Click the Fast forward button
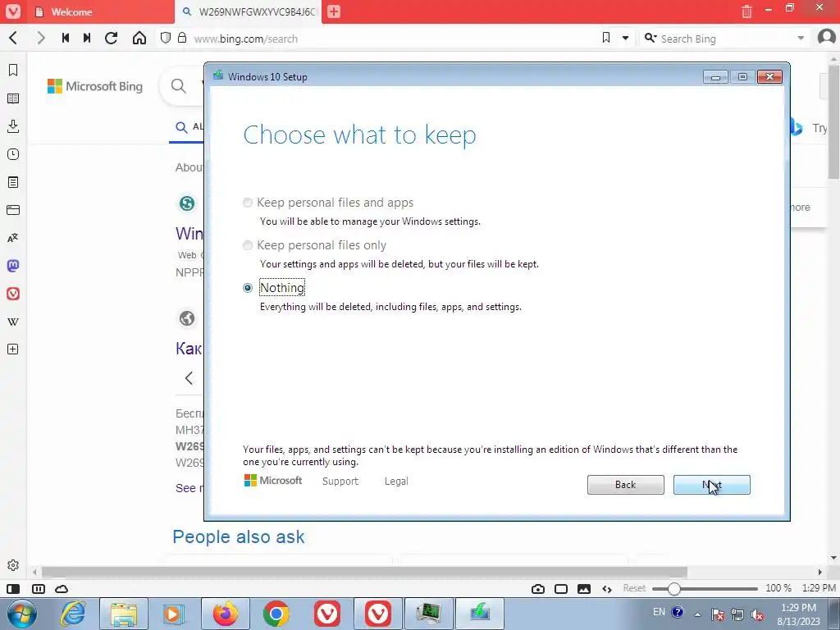The height and width of the screenshot is (630, 840). point(87,38)
